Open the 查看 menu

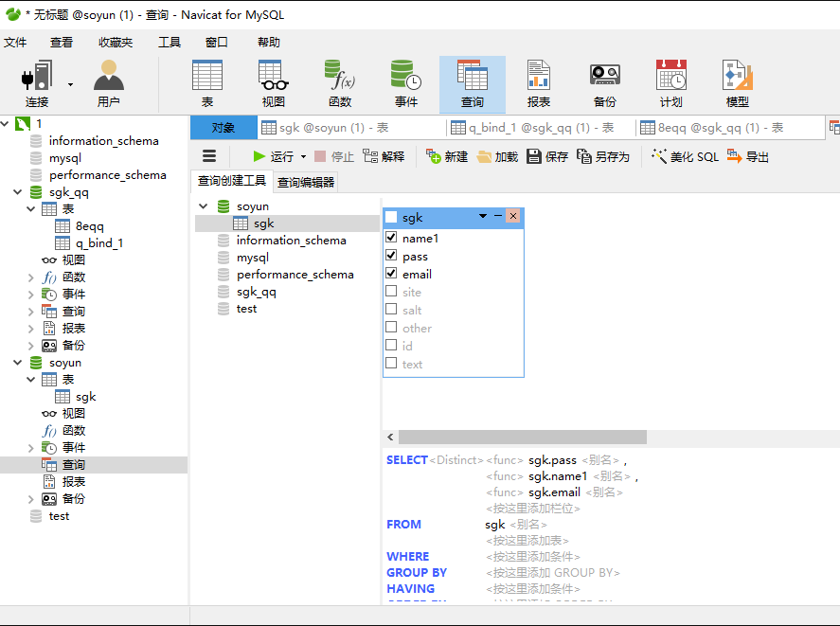coord(61,43)
